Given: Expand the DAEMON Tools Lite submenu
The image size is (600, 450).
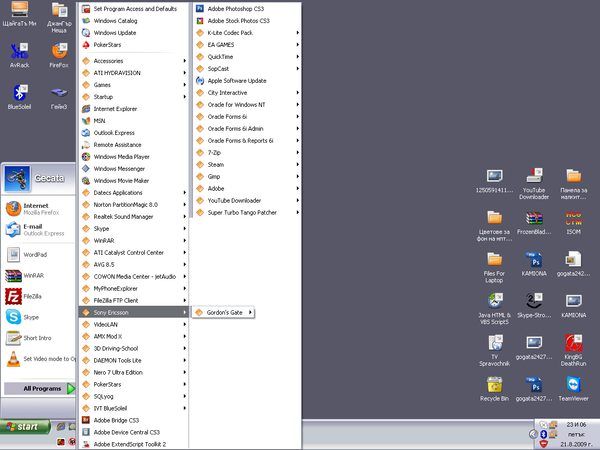Looking at the screenshot, I should click(x=134, y=360).
